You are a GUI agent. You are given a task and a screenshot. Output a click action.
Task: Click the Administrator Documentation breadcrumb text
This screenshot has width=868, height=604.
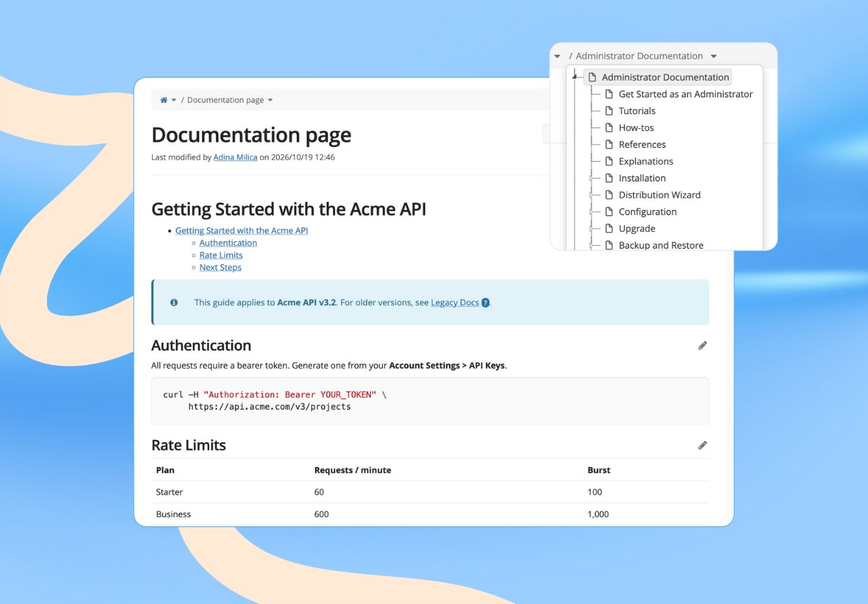(639, 56)
